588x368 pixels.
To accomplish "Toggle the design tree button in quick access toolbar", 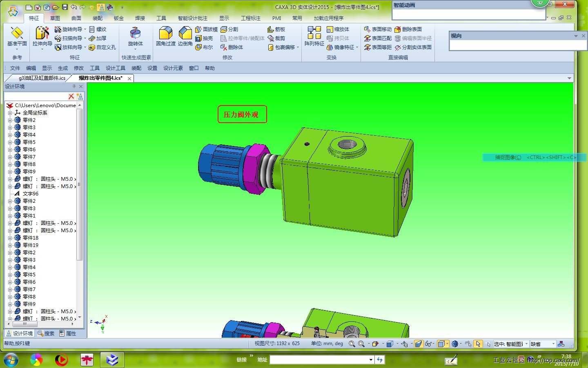I will (x=101, y=7).
